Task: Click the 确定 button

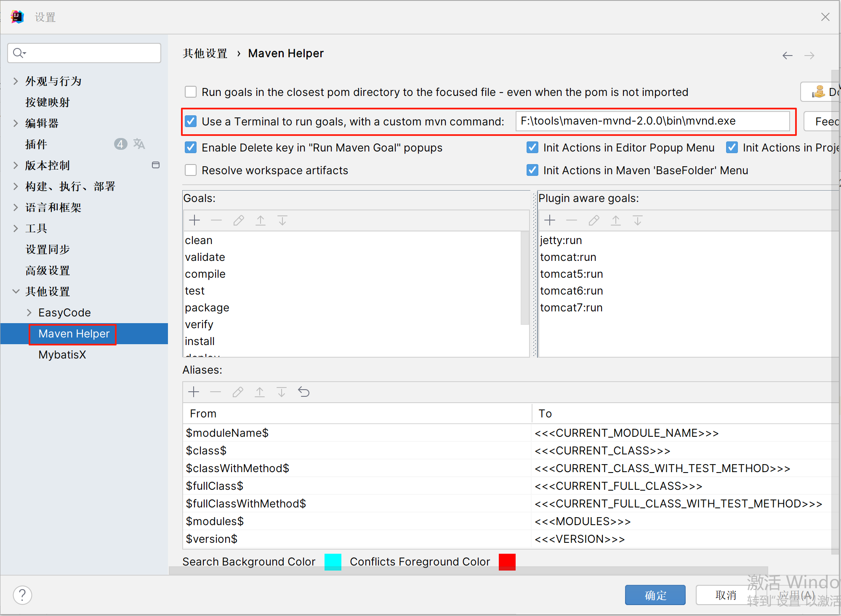Action: [x=655, y=595]
